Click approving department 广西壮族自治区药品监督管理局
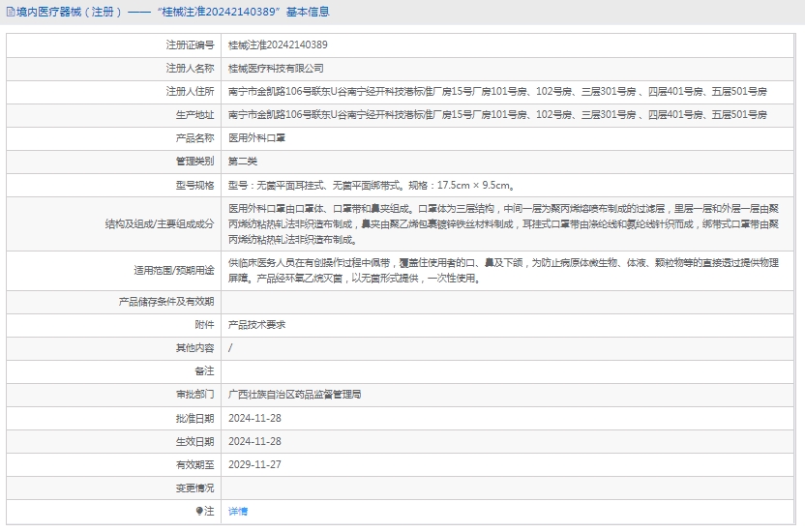This screenshot has width=805, height=532. tap(295, 395)
